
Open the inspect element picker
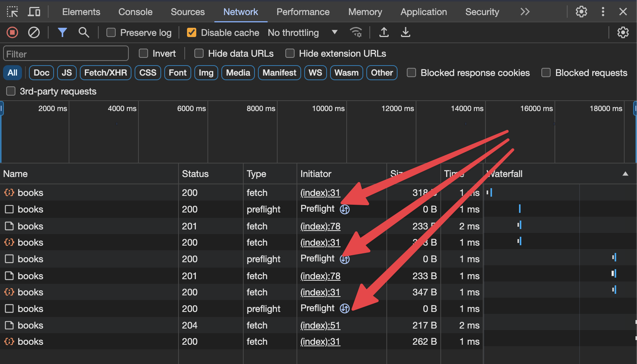(x=12, y=12)
